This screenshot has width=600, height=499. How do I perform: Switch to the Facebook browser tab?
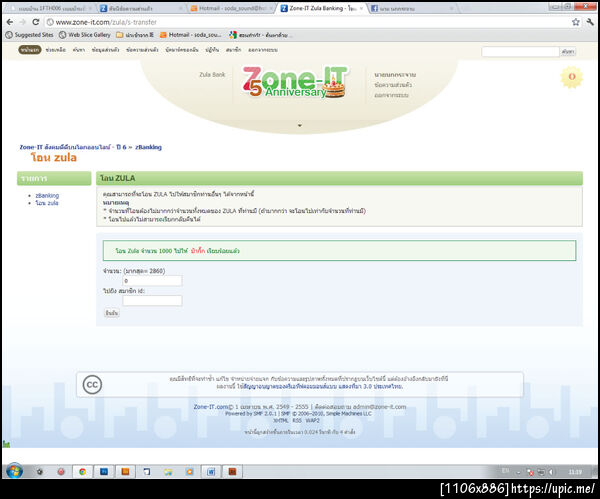point(411,8)
